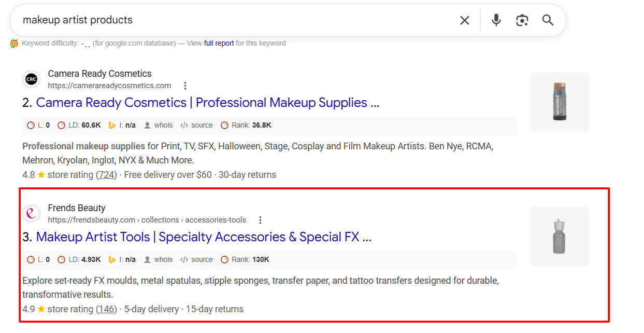This screenshot has width=644, height=333.
Task: Click the frendsbeauty.com collections accessories-tools URL
Action: 147,220
